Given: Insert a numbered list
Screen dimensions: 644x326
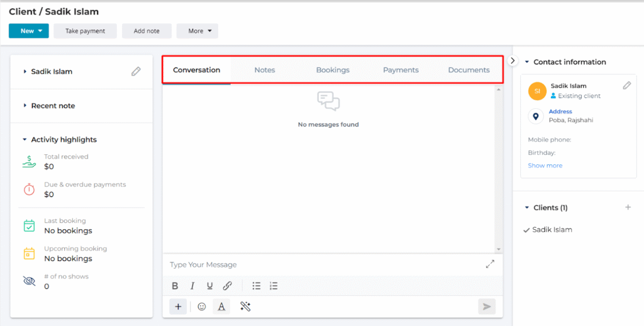Looking at the screenshot, I should (x=274, y=286).
